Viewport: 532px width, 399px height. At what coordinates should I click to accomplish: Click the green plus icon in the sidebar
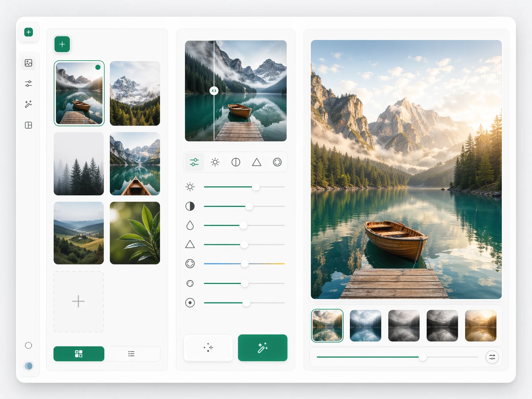(x=29, y=32)
